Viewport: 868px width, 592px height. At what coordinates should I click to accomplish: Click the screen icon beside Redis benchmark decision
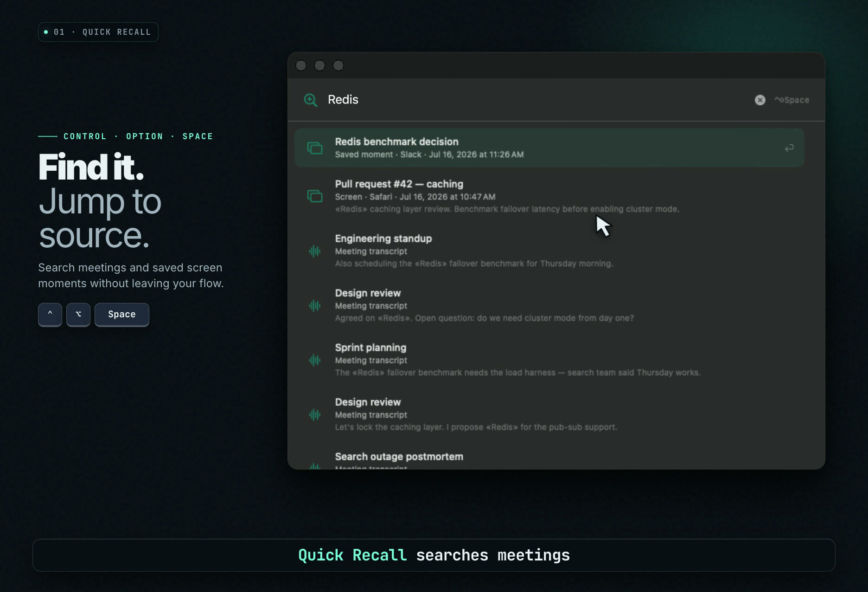tap(315, 148)
